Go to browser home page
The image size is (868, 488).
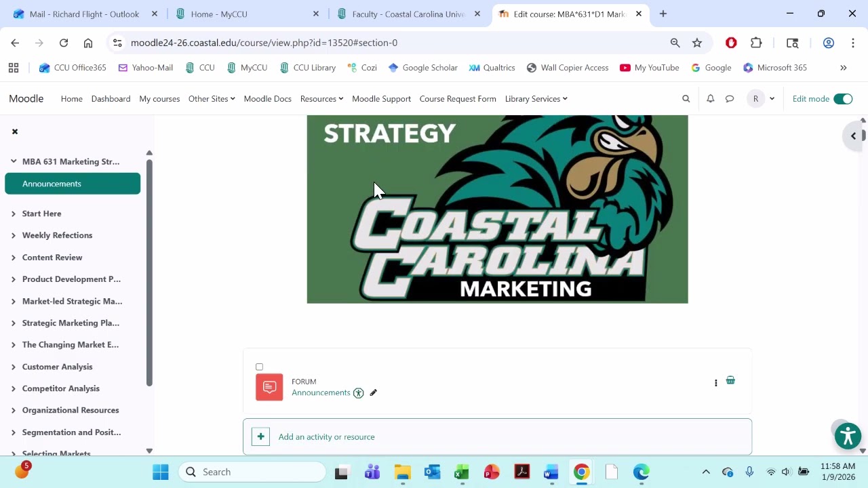click(x=88, y=43)
